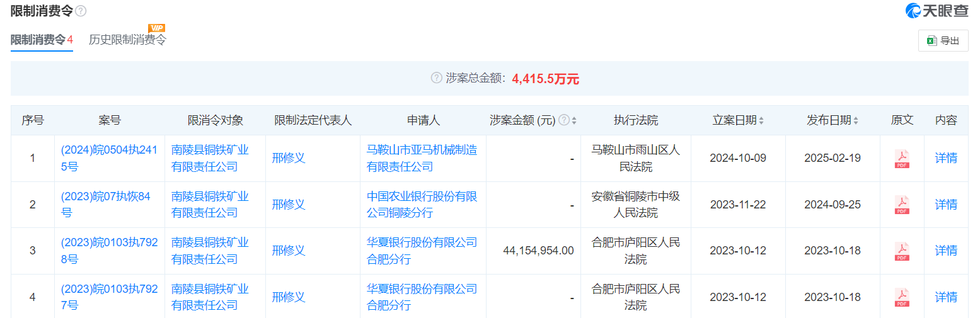Viewport: 980px width, 318px height.
Task: View 详情 for row 1 case
Action: tap(946, 158)
